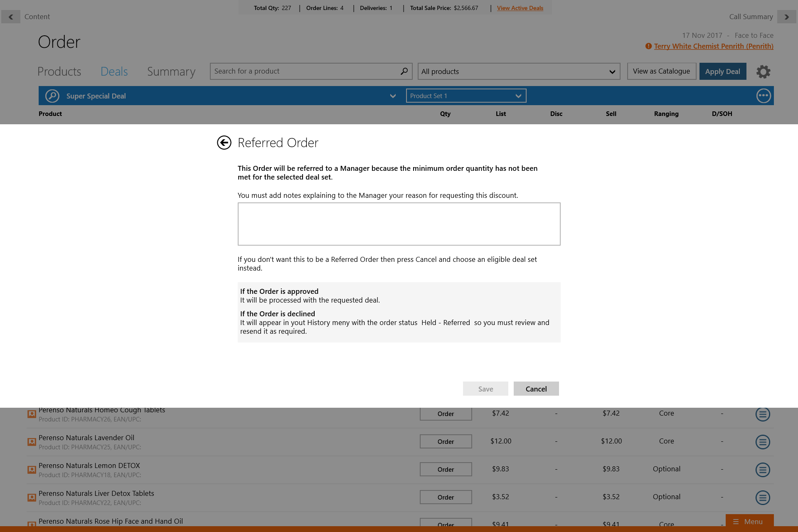This screenshot has height=532, width=798.
Task: Go back with the left arrow next to Content
Action: [11, 17]
